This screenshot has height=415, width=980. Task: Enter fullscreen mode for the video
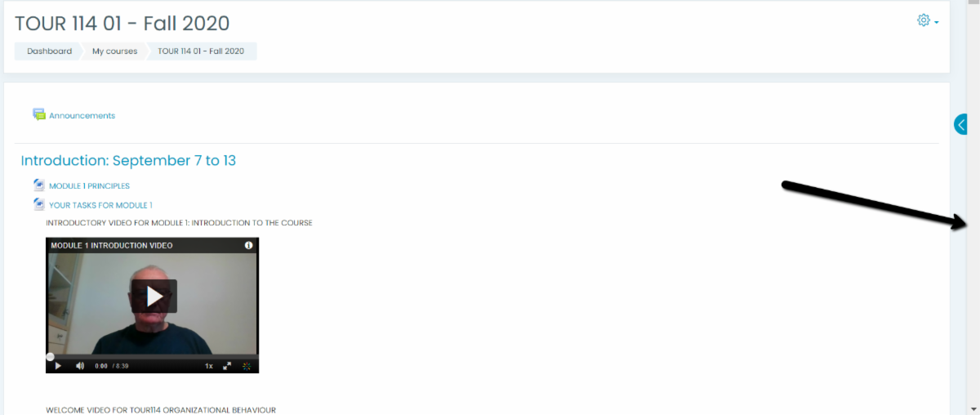[x=228, y=366]
